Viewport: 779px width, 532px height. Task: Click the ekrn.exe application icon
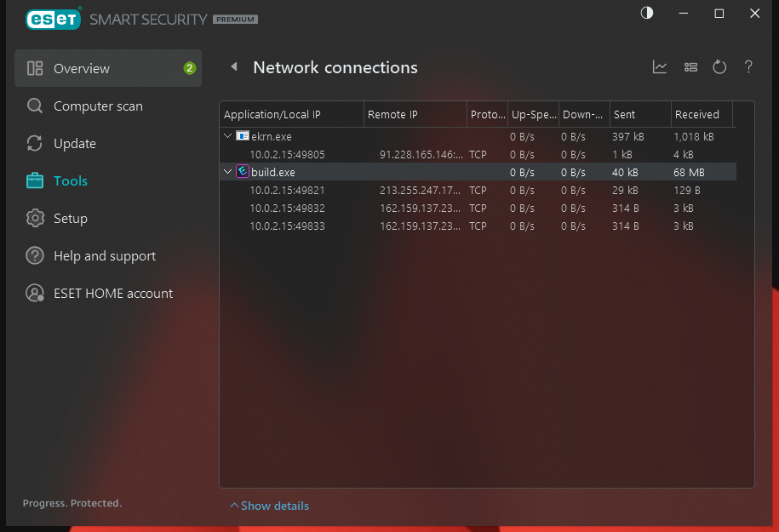click(x=243, y=135)
